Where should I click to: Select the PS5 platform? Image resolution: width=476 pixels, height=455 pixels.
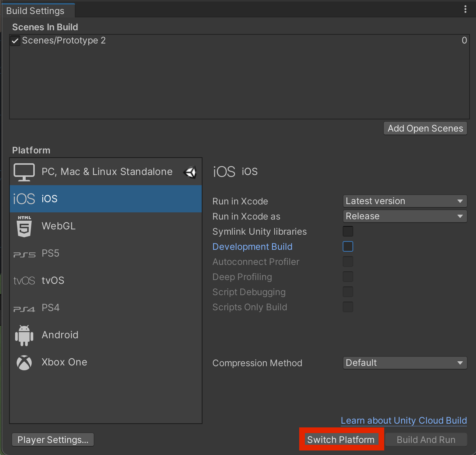pyautogui.click(x=106, y=253)
